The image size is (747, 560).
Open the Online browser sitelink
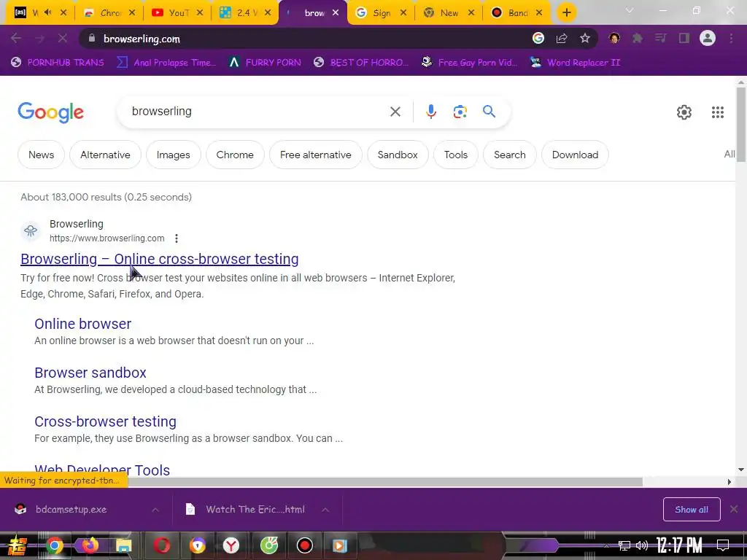click(x=83, y=324)
